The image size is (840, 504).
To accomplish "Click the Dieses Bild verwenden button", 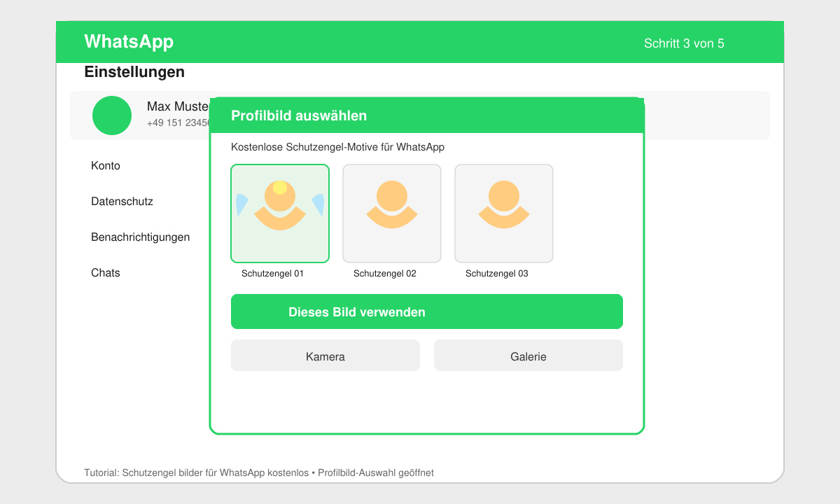I will (427, 311).
